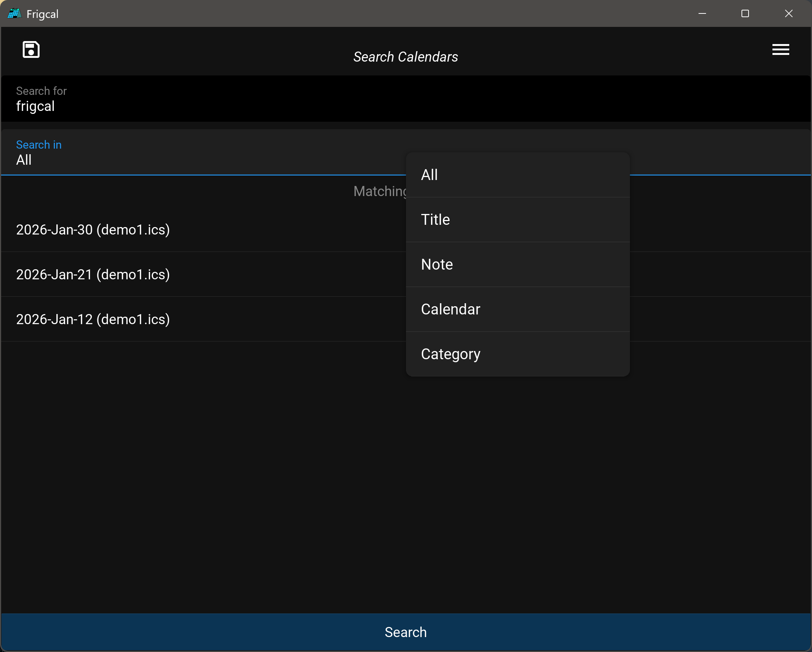Focus the Search for text field

(406, 99)
